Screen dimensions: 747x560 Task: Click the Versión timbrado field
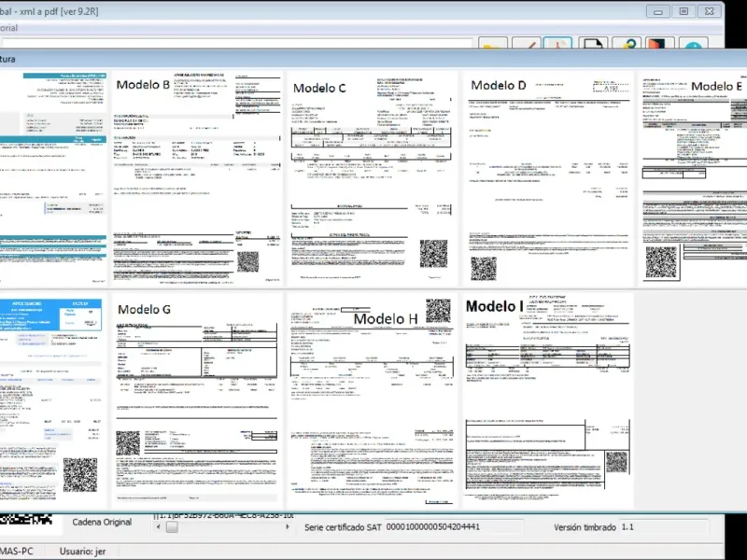[x=664, y=527]
